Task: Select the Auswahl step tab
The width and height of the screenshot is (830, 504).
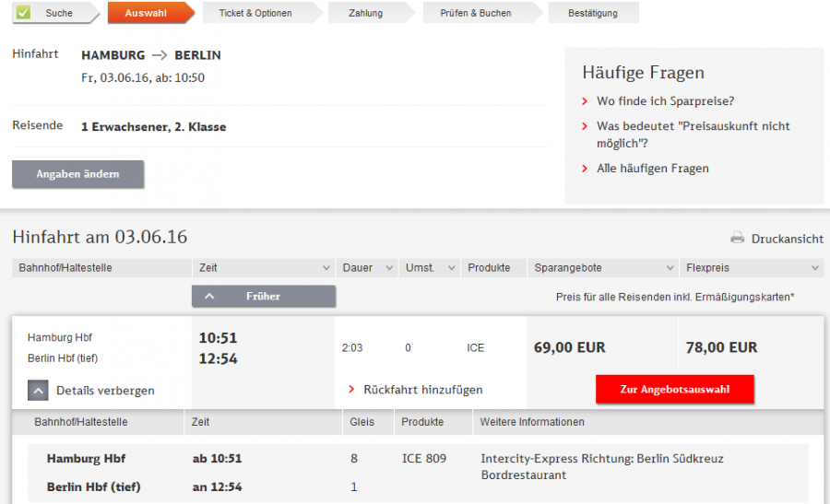Action: tap(150, 13)
